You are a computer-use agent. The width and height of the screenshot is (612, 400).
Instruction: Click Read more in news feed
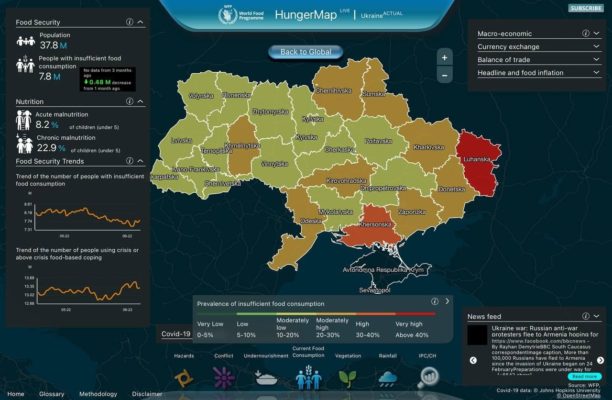click(584, 376)
